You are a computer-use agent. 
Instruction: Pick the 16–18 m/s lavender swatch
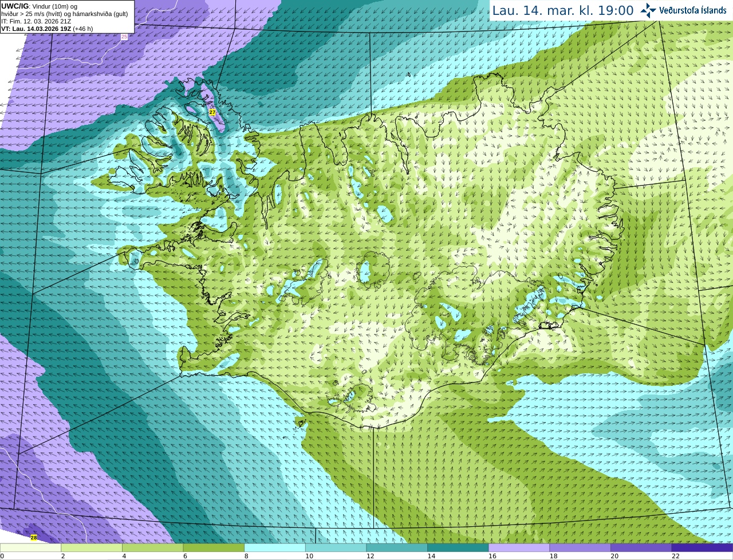click(519, 547)
